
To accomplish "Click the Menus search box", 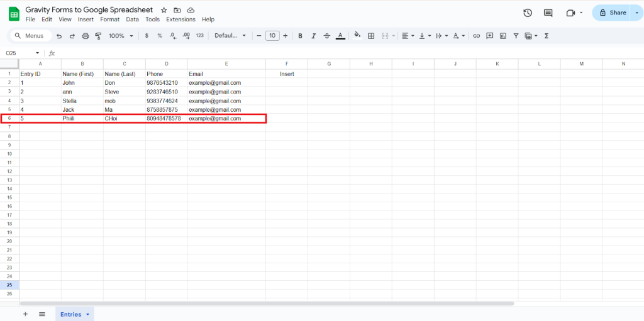I will pyautogui.click(x=31, y=36).
